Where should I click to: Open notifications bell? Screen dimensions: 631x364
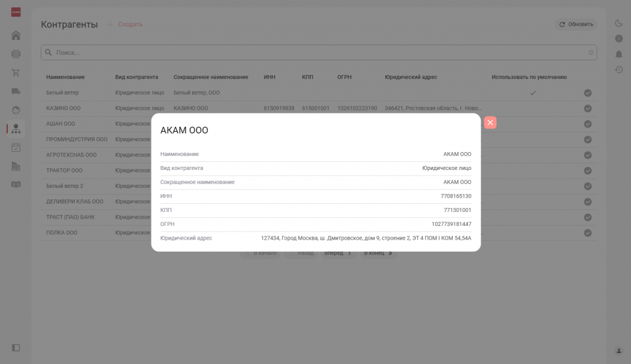pyautogui.click(x=619, y=54)
